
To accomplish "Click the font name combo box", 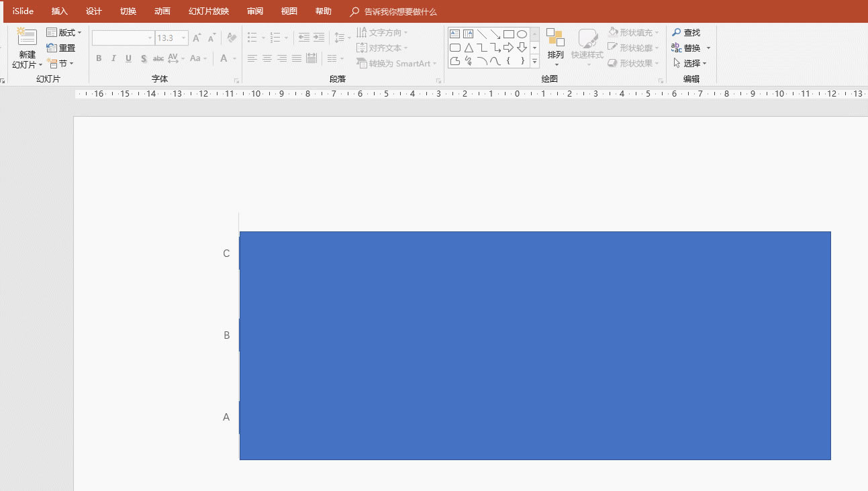I will [124, 38].
